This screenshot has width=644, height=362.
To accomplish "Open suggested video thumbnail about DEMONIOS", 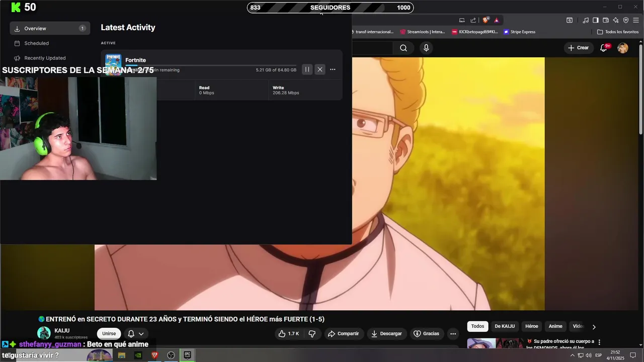I will (x=495, y=343).
